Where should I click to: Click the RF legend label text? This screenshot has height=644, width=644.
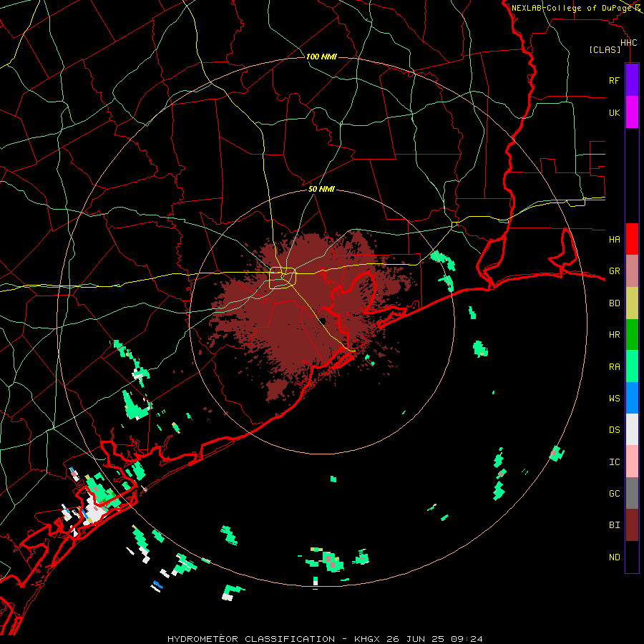coord(614,80)
